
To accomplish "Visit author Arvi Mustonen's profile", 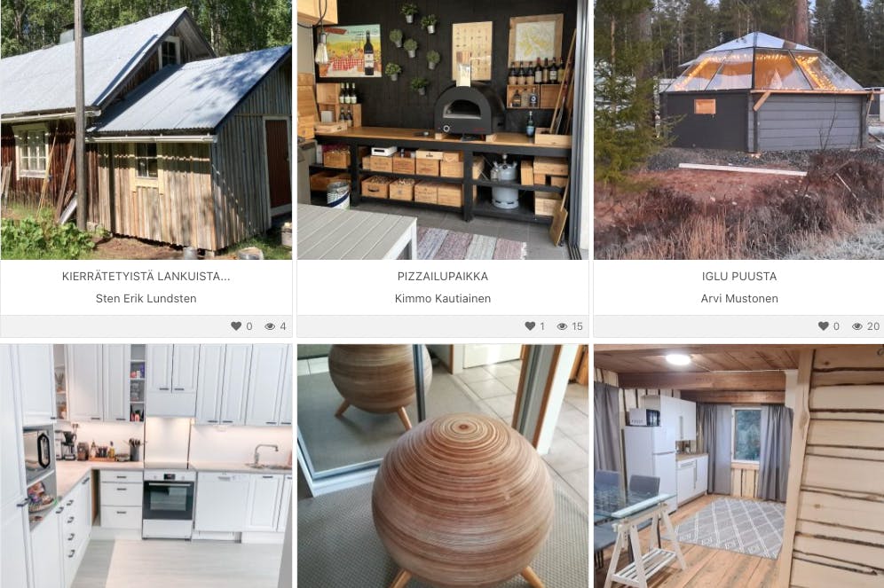I will click(739, 299).
